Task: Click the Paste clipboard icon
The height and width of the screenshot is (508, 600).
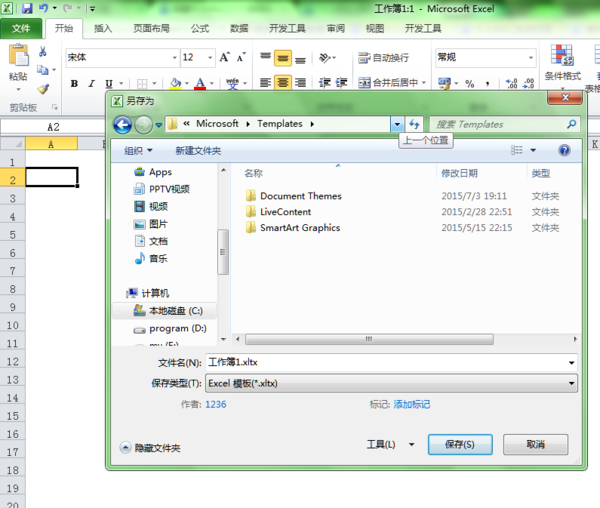Action: coord(18,55)
